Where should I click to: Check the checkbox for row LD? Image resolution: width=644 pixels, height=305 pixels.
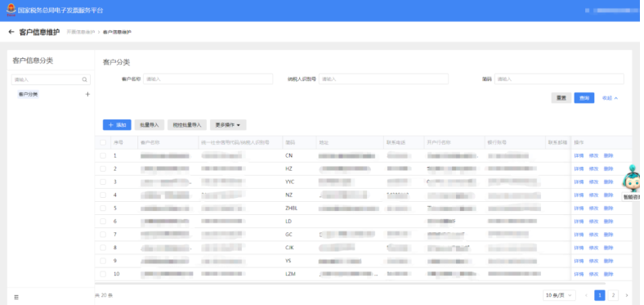pyautogui.click(x=103, y=222)
